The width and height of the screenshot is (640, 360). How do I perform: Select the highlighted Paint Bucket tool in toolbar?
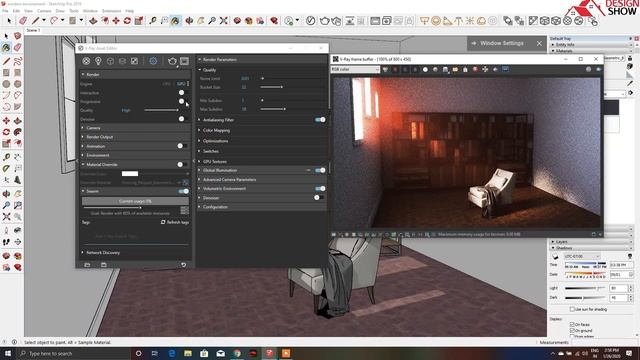pyautogui.click(x=176, y=20)
